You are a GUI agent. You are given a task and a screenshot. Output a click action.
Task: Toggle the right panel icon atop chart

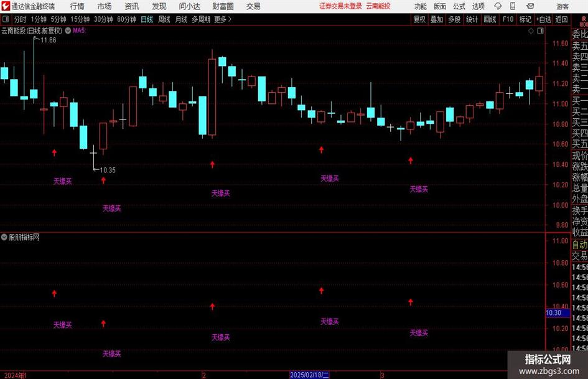point(540,31)
